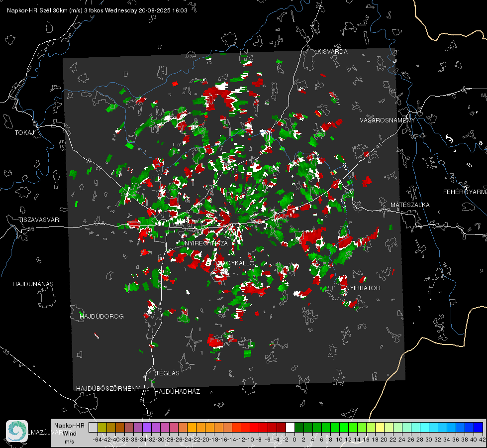Pick the cyan swatch between 28 and 30

coord(424,427)
